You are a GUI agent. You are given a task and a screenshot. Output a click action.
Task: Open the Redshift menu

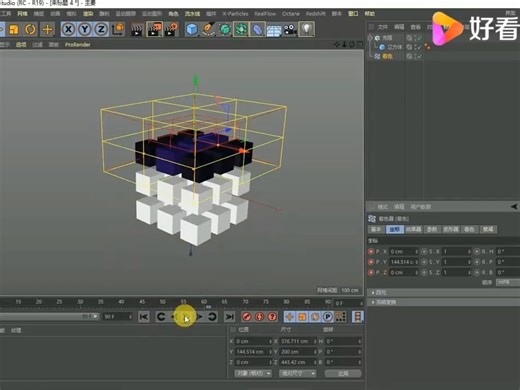click(x=315, y=14)
